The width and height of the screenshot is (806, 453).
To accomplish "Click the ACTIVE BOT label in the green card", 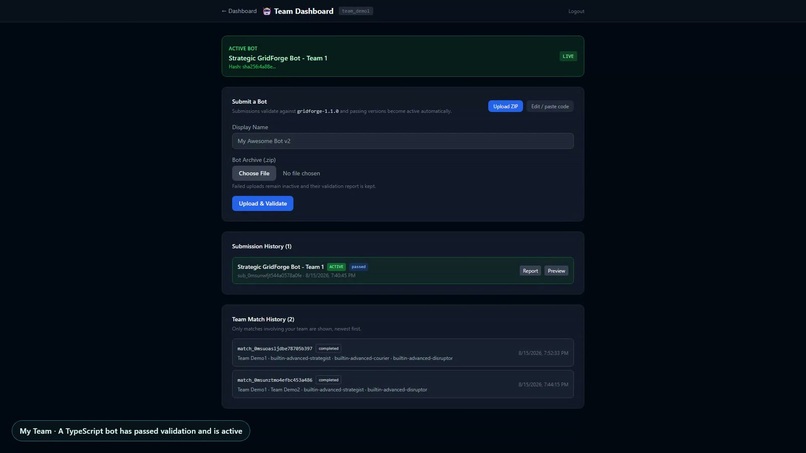I will click(243, 48).
